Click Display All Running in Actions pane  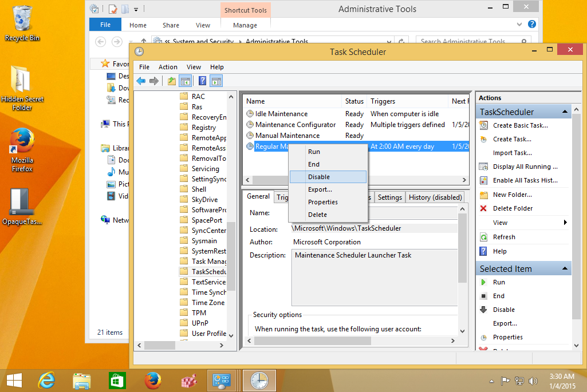click(x=524, y=167)
